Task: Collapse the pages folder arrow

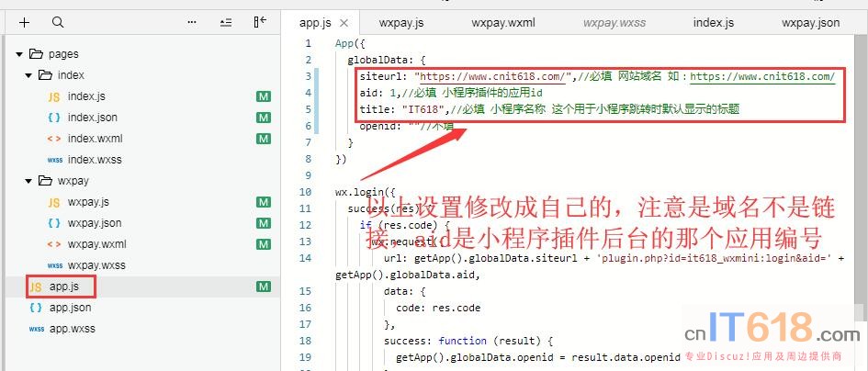Action: pyautogui.click(x=19, y=54)
